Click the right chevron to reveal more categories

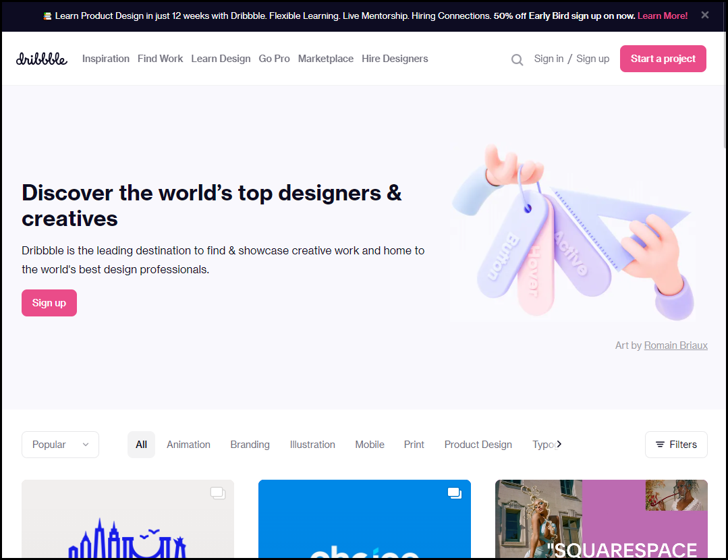pyautogui.click(x=558, y=445)
